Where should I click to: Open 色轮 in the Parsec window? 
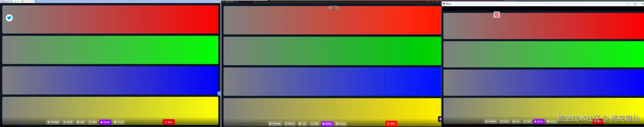[x=527, y=121]
